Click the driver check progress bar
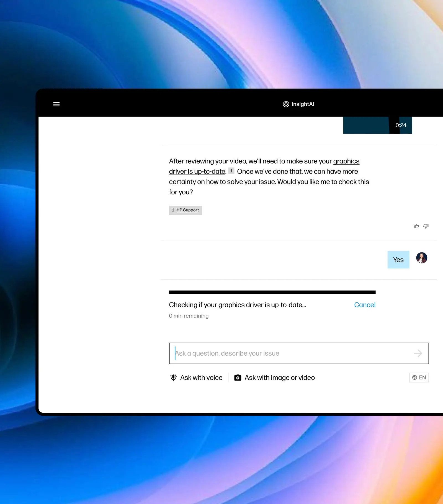The width and height of the screenshot is (443, 504). click(272, 292)
